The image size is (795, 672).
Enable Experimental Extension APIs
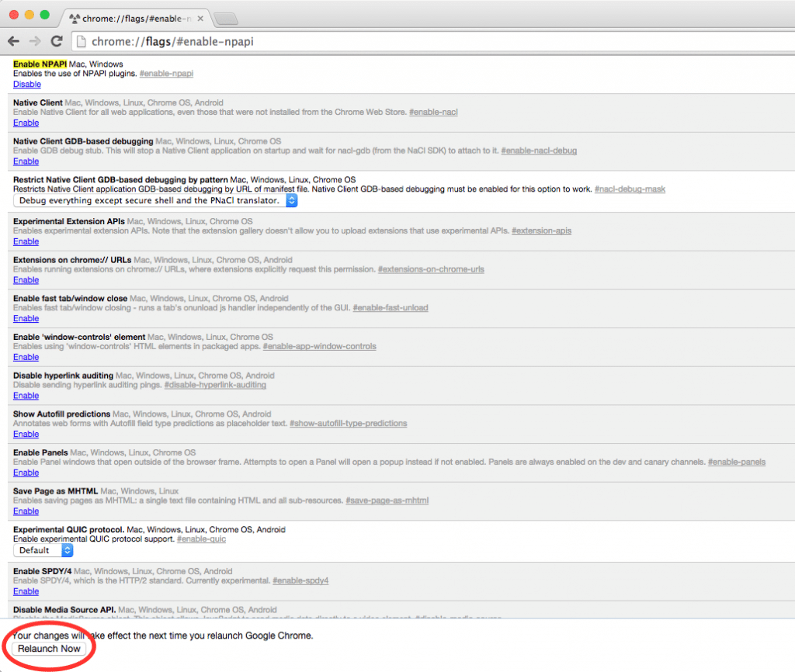click(26, 241)
